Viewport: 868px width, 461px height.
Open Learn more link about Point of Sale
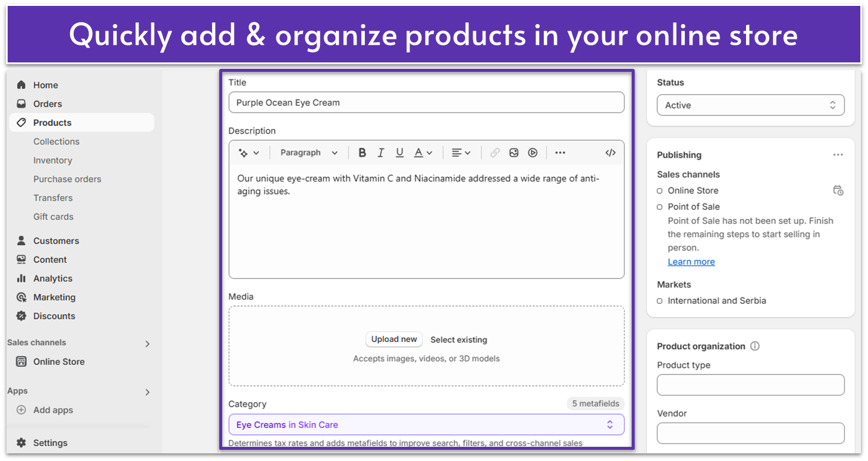point(691,262)
